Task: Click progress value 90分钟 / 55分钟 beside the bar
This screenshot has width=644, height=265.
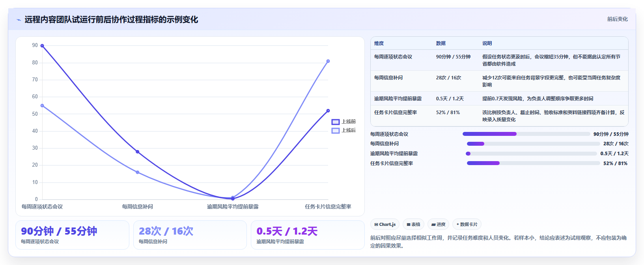Action: [611, 134]
